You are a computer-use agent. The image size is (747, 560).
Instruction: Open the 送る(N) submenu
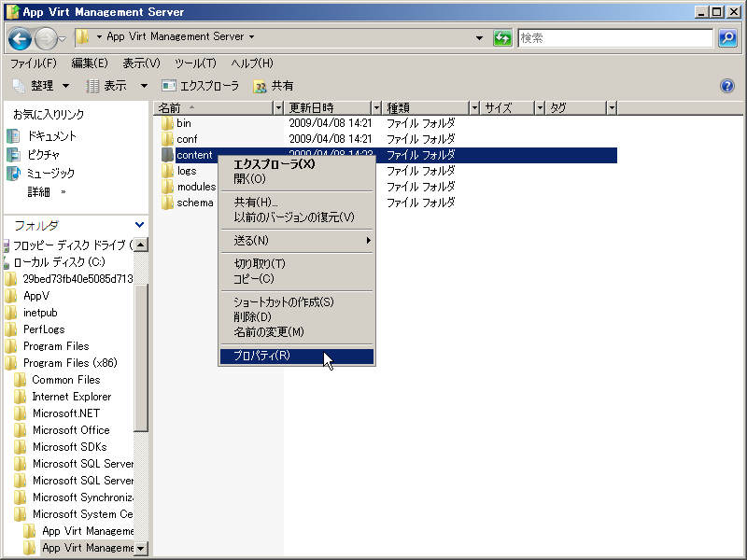point(297,241)
